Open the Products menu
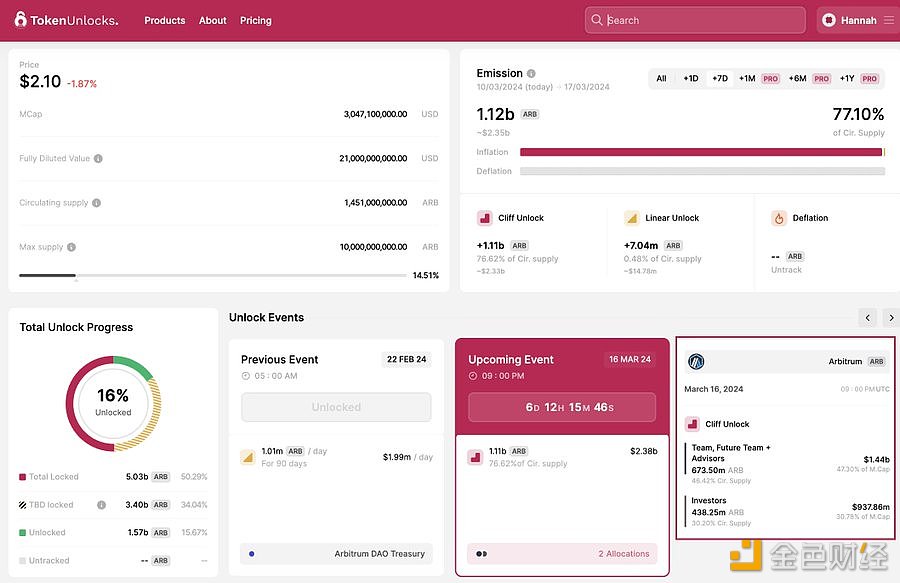Image resolution: width=900 pixels, height=583 pixels. pyautogui.click(x=165, y=20)
